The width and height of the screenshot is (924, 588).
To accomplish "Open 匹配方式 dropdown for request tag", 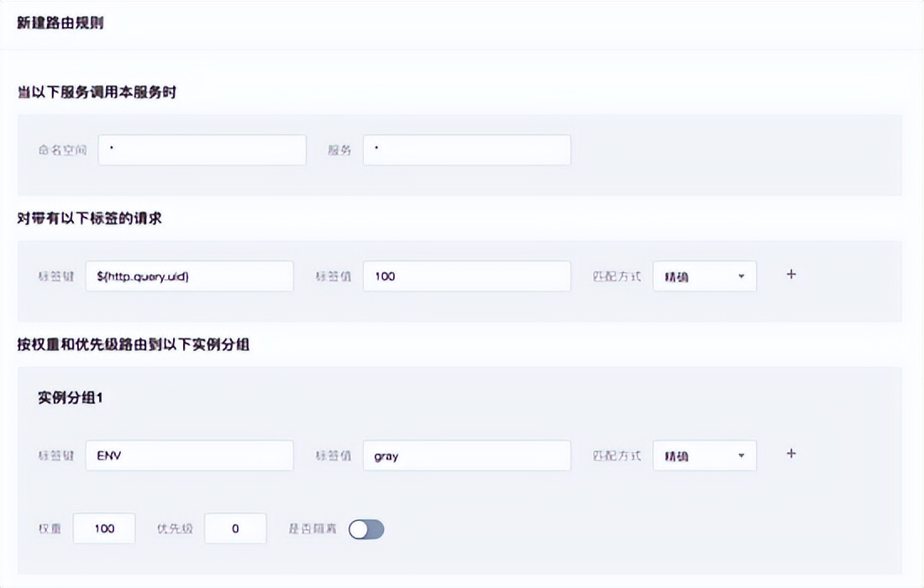I will click(704, 276).
